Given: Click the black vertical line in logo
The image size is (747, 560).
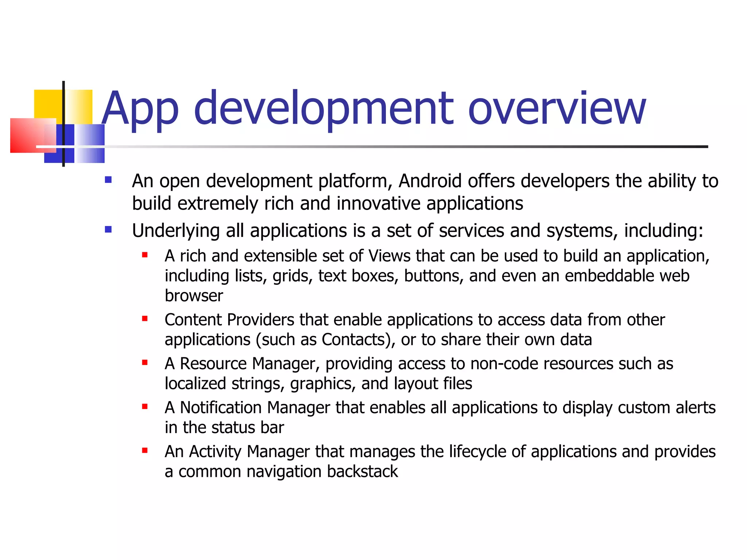Looking at the screenshot, I should point(63,109).
